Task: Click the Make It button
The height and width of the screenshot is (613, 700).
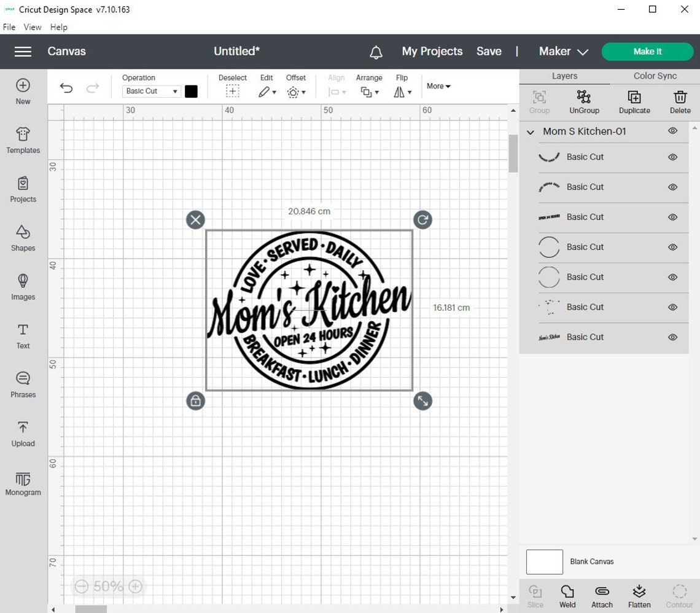Action: tap(647, 52)
